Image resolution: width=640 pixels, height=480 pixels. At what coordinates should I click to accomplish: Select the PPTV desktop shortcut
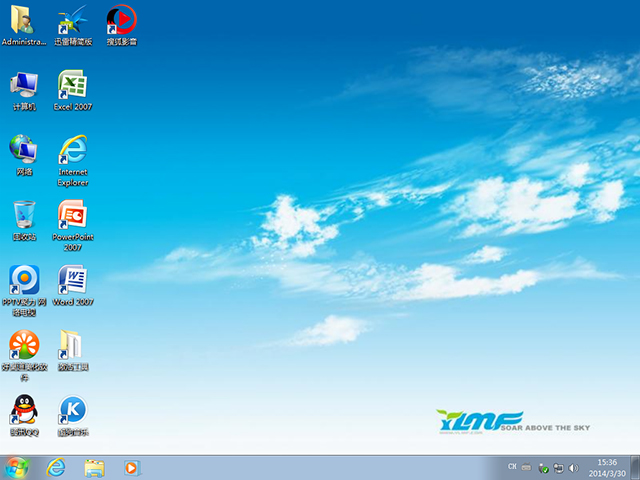(24, 281)
